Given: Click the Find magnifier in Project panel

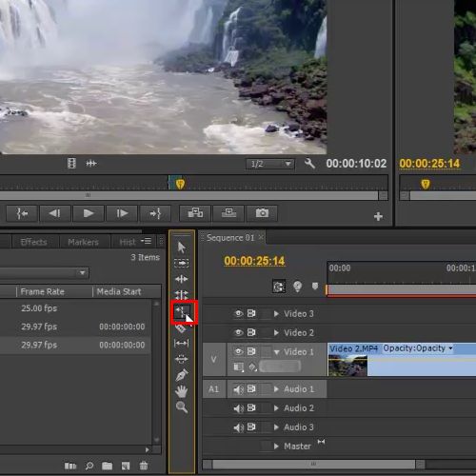Looking at the screenshot, I should click(x=89, y=466).
